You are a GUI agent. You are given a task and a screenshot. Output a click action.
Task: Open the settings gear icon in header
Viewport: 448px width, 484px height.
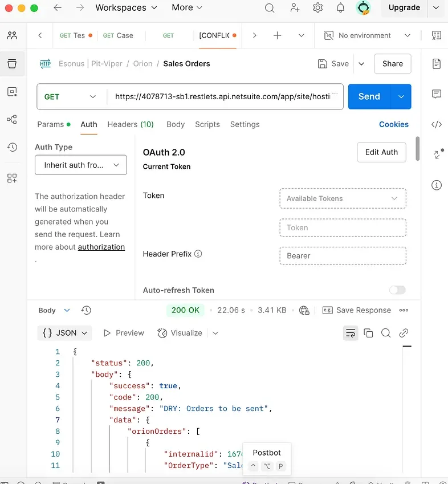(317, 8)
